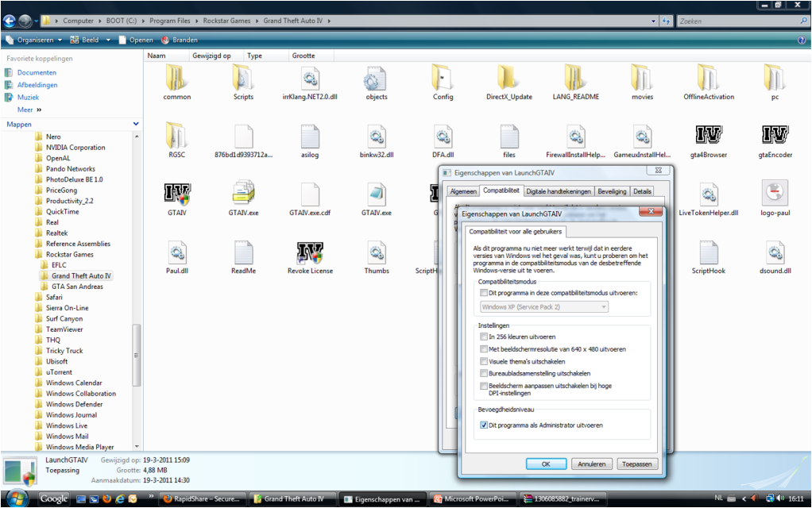
Task: Switch to the Algemeen tab
Action: click(x=463, y=191)
